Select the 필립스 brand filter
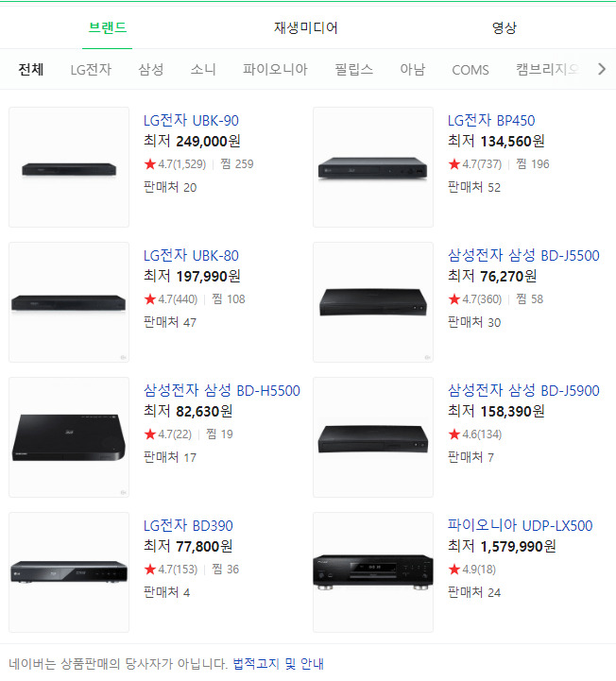Screen dimensions: 616x681 coord(353,69)
